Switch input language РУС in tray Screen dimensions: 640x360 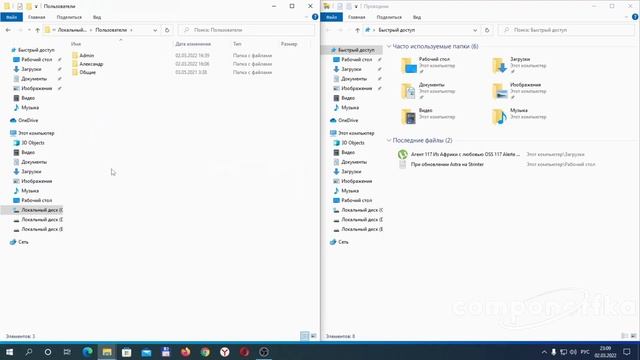pyautogui.click(x=585, y=352)
